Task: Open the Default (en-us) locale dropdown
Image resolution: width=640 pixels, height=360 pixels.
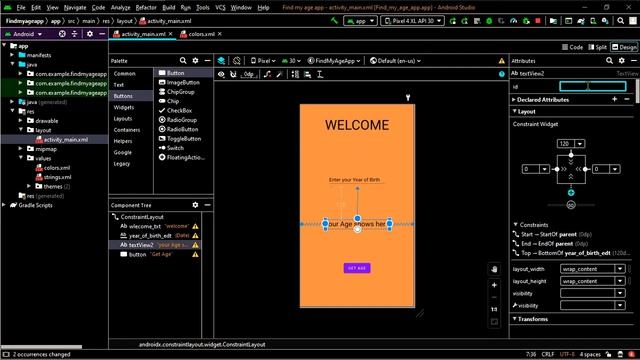Action: pyautogui.click(x=395, y=61)
